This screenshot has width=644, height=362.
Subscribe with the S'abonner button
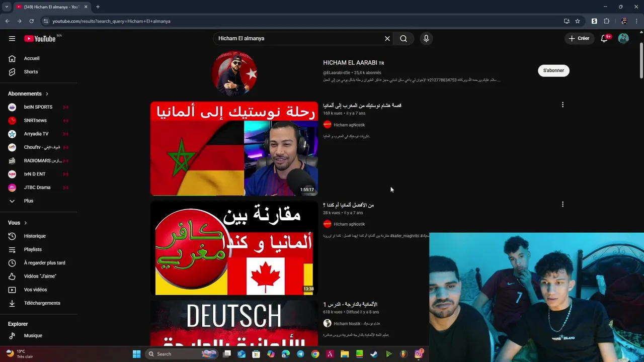click(553, 70)
